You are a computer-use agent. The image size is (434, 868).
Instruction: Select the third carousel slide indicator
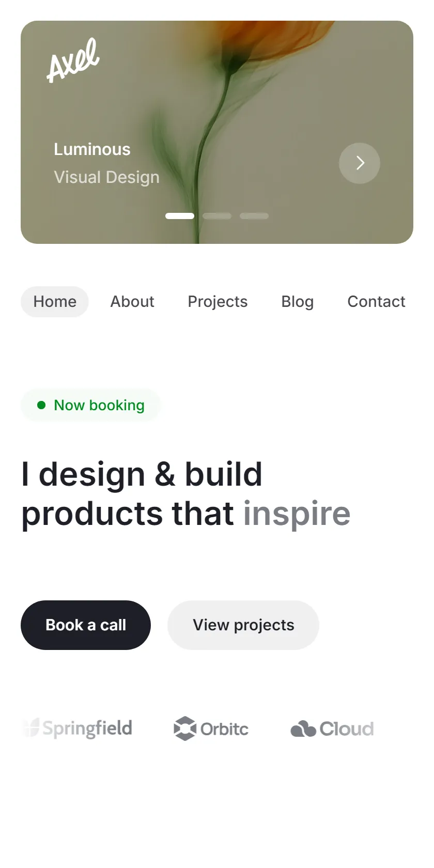[254, 216]
